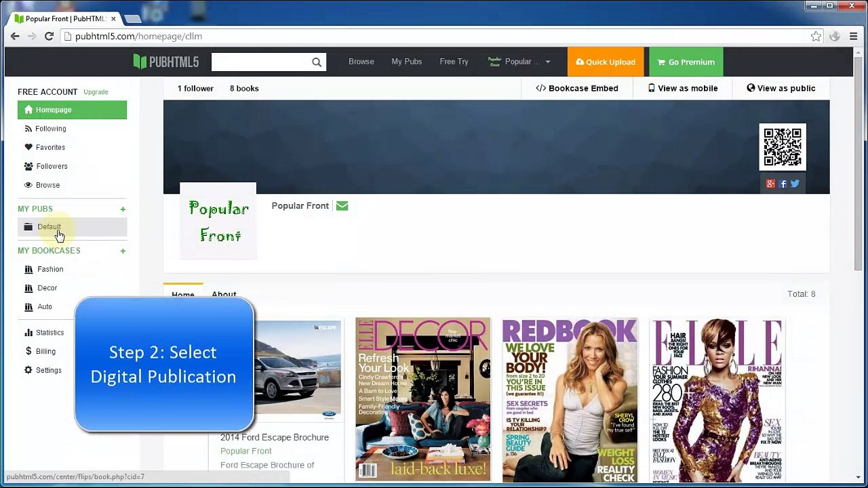Click the 2014 Ford Escape Brochure title

pos(275,438)
